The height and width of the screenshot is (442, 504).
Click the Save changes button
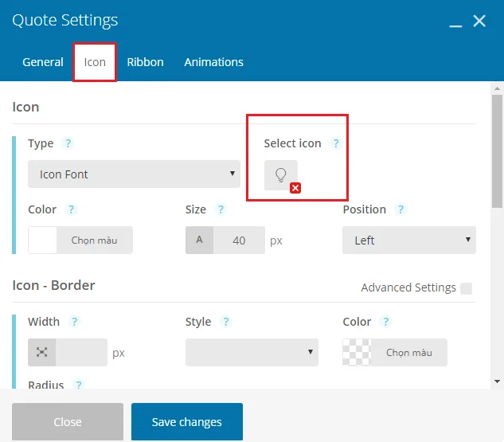coord(186,422)
